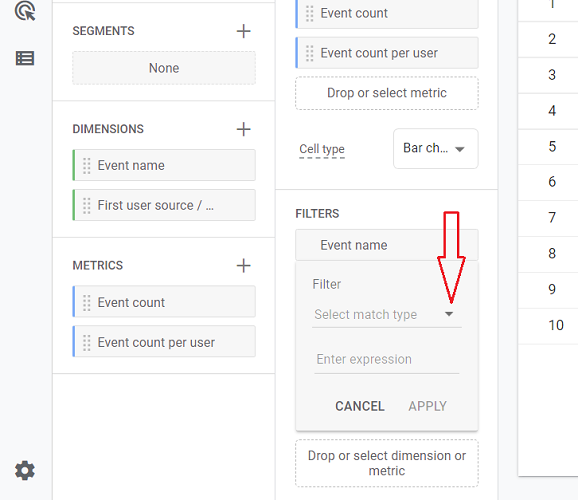The width and height of the screenshot is (578, 500).
Task: Click row number 10 in the table
Action: [556, 325]
